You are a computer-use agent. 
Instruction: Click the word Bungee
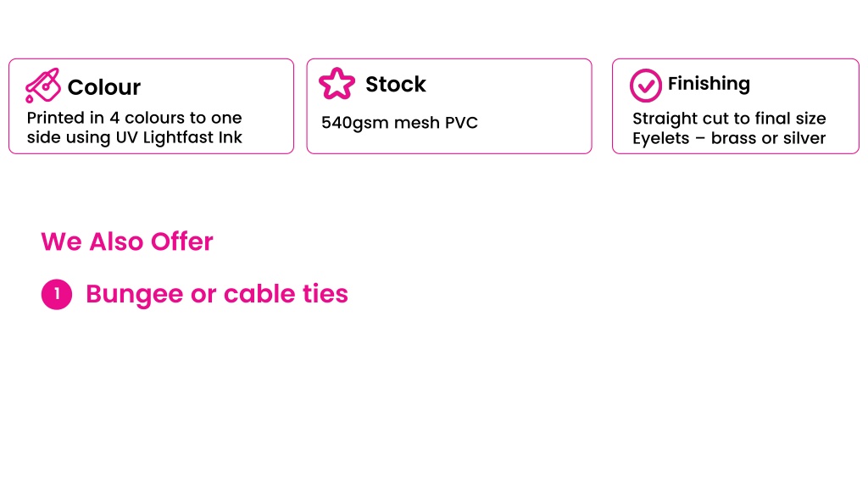point(135,294)
